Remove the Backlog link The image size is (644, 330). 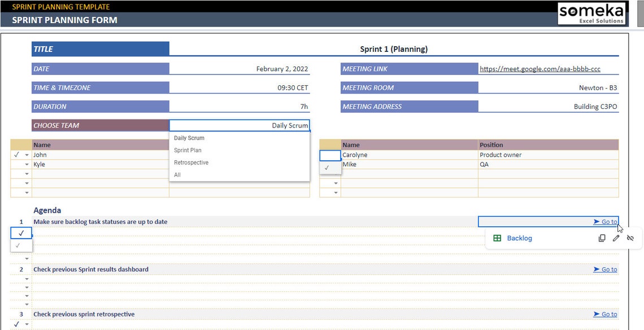(630, 238)
